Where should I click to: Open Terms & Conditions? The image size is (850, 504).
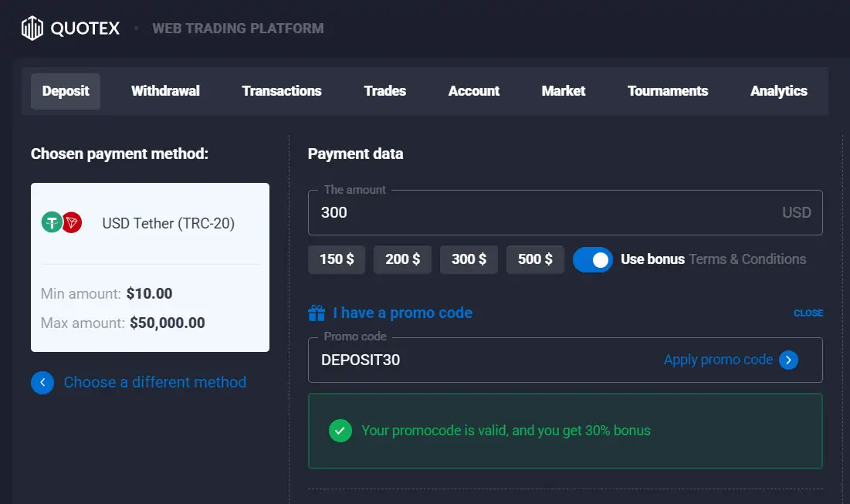point(747,259)
